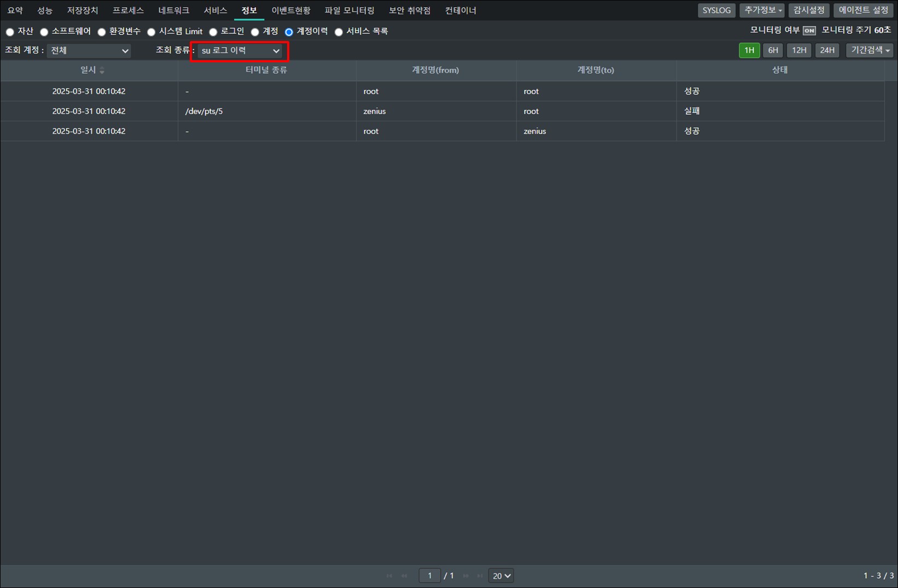
Task: Select the 계정이력 radio button
Action: [x=289, y=32]
